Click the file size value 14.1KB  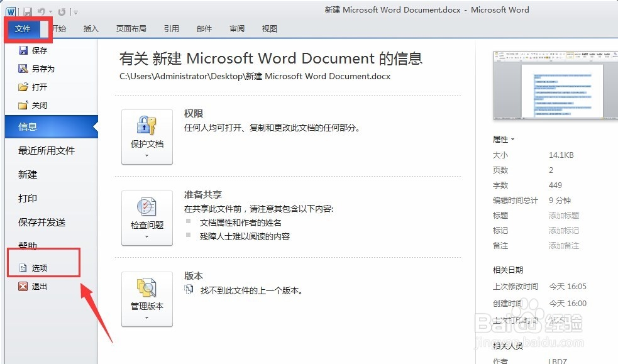coord(561,155)
